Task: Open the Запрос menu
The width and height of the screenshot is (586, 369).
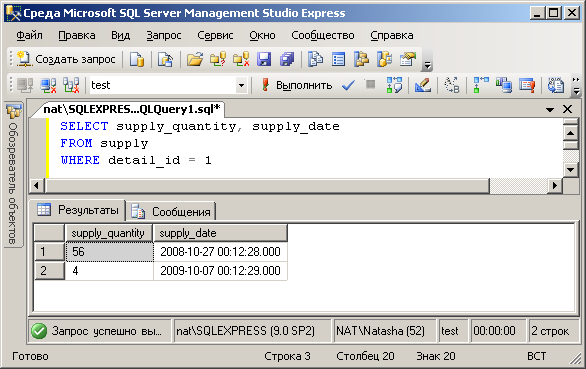Action: [x=164, y=35]
